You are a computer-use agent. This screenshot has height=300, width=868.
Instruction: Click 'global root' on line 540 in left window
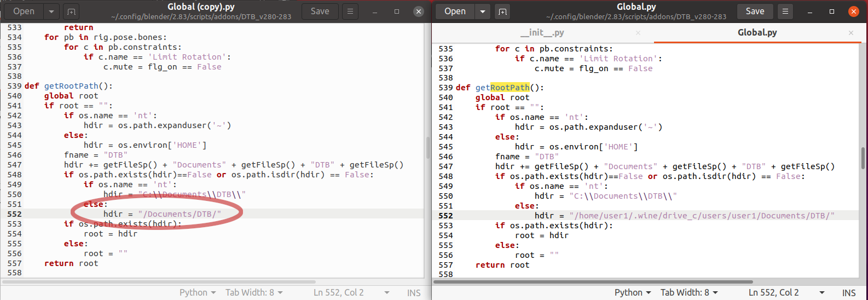point(71,96)
